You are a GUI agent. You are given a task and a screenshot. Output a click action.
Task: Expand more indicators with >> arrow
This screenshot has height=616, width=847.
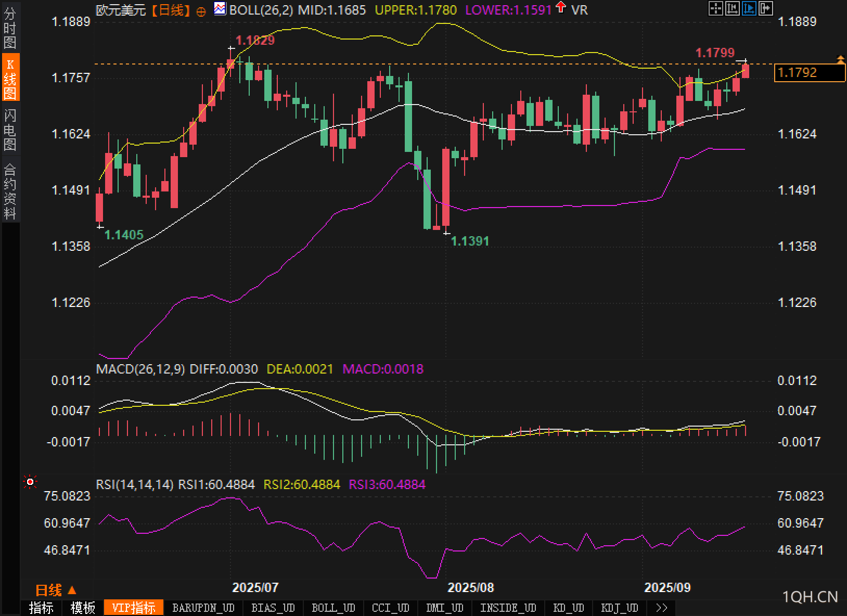pos(661,608)
